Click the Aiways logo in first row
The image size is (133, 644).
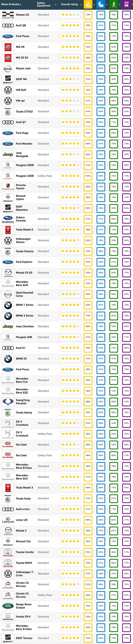[x=8, y=15]
